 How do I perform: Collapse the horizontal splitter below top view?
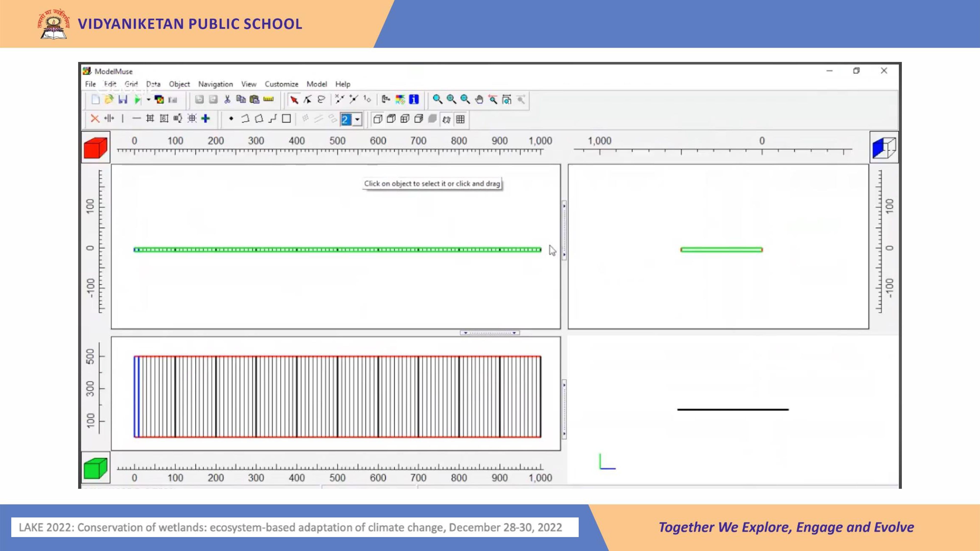[490, 333]
